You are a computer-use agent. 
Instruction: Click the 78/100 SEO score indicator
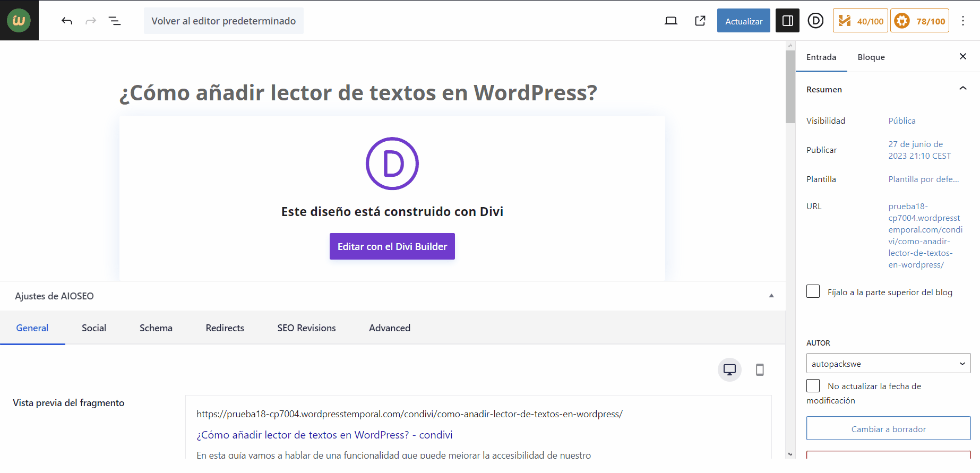(x=919, y=21)
